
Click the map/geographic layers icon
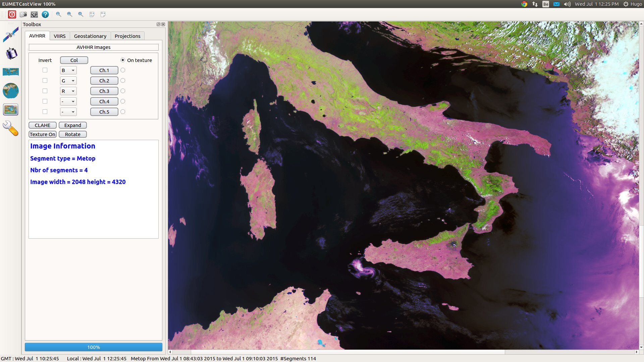pyautogui.click(x=11, y=72)
